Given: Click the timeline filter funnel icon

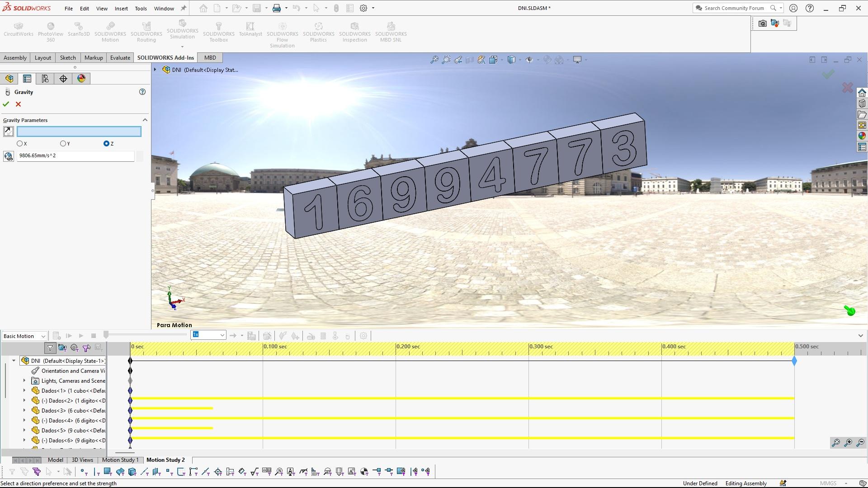Looking at the screenshot, I should click(50, 348).
